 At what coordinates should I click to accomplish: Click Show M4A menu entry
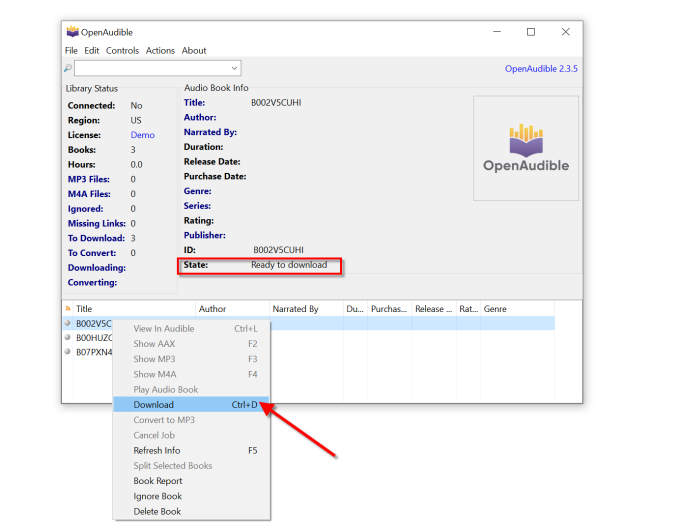click(191, 374)
